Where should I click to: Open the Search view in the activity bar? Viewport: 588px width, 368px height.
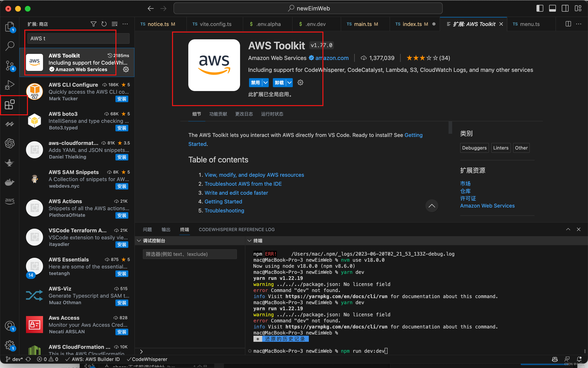[10, 46]
